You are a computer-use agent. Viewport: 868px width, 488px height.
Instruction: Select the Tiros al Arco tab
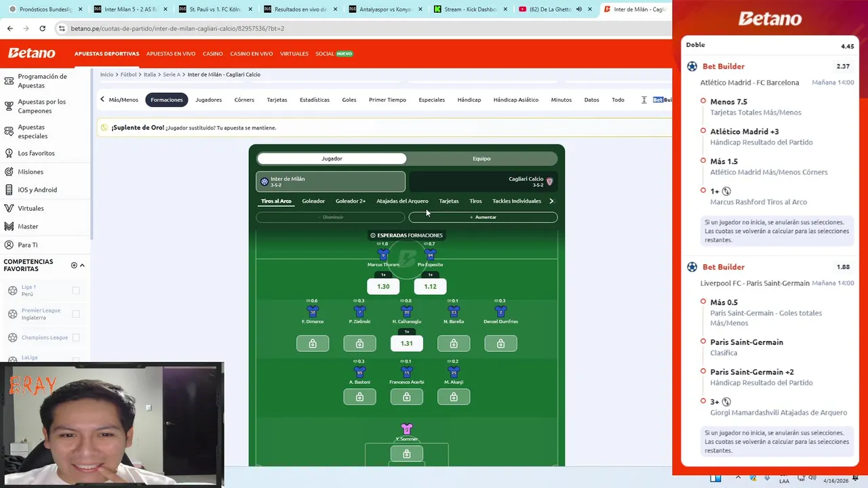pos(276,201)
